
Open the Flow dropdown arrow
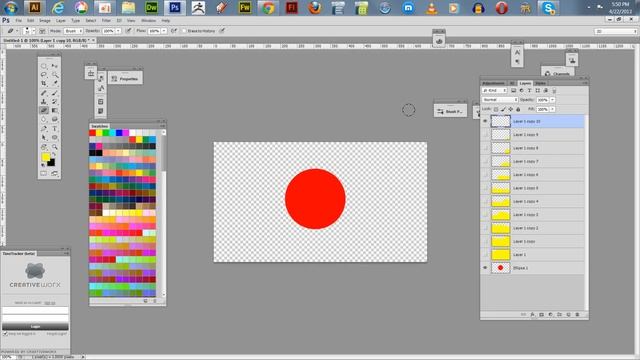[164, 31]
